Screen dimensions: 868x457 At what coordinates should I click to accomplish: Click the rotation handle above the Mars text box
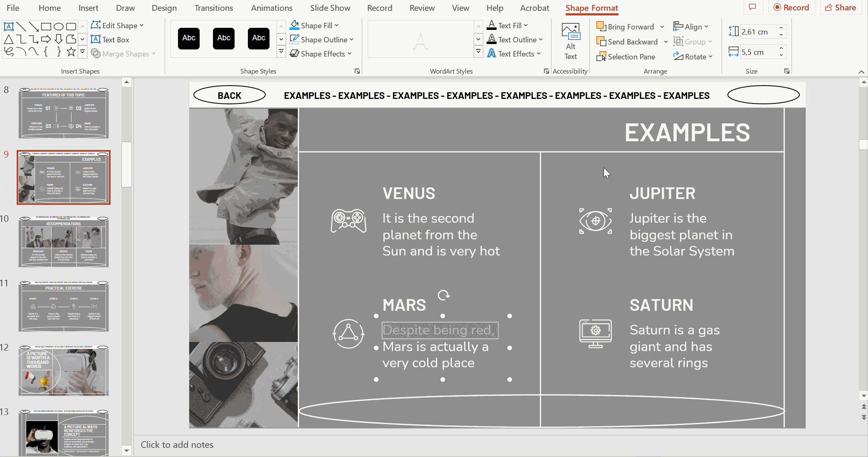444,295
